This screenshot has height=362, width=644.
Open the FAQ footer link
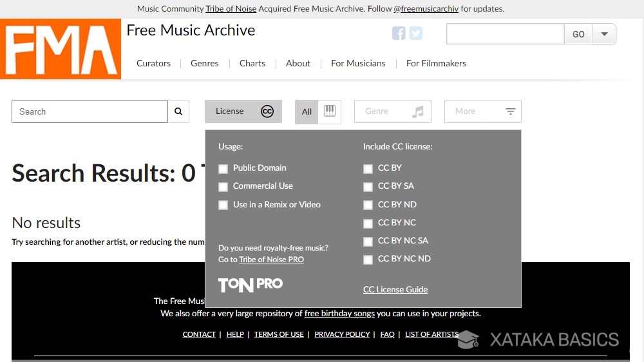coord(387,334)
